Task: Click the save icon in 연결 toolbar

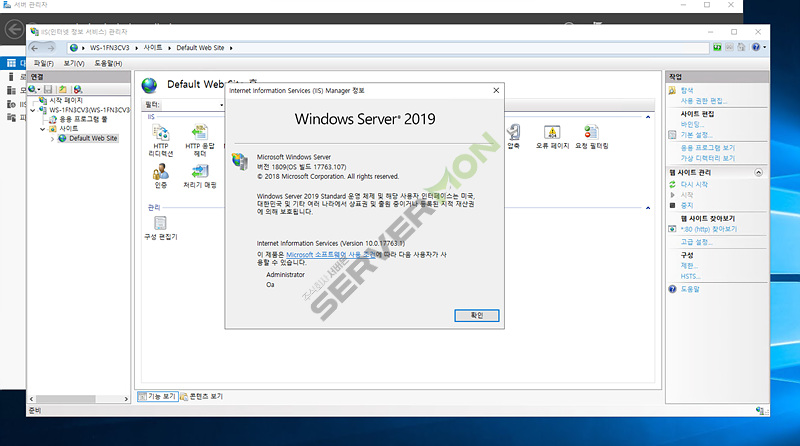Action: tap(48, 89)
